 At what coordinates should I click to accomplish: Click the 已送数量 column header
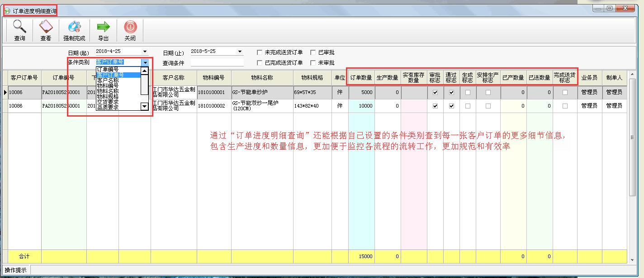tap(540, 78)
